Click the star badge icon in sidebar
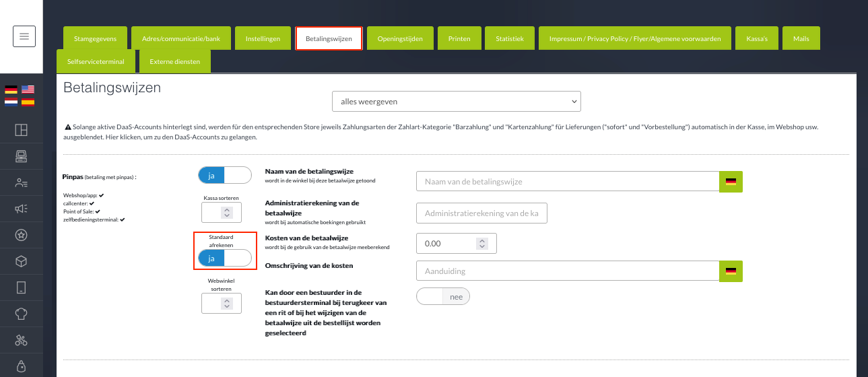 pyautogui.click(x=21, y=235)
